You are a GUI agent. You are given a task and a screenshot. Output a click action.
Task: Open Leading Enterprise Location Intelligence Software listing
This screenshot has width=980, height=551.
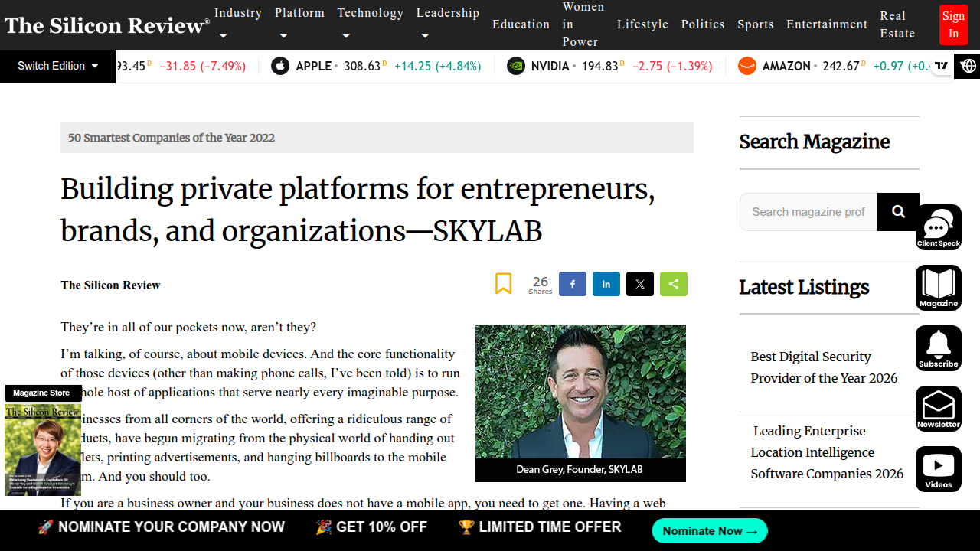point(827,452)
